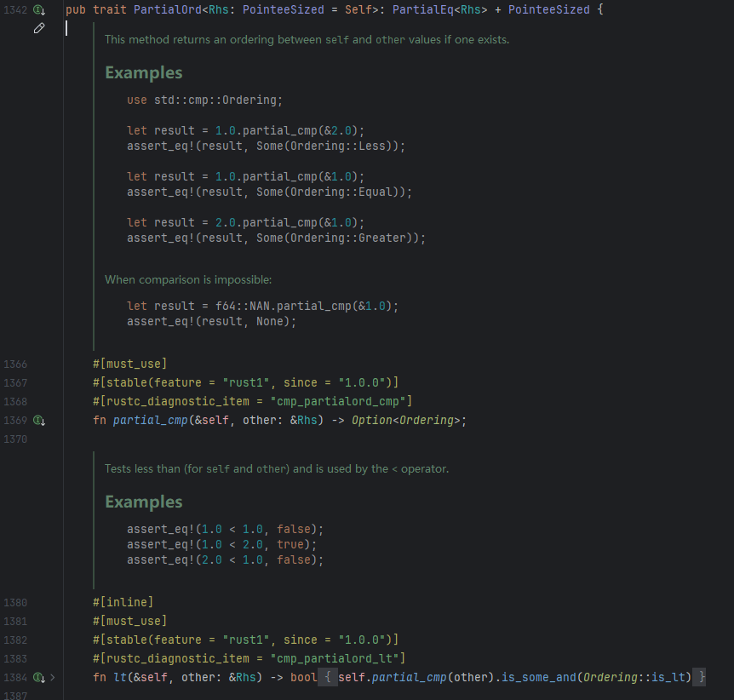The width and height of the screenshot is (734, 700).
Task: Click "When comparison is impossible:" doc text
Action: pyautogui.click(x=188, y=279)
